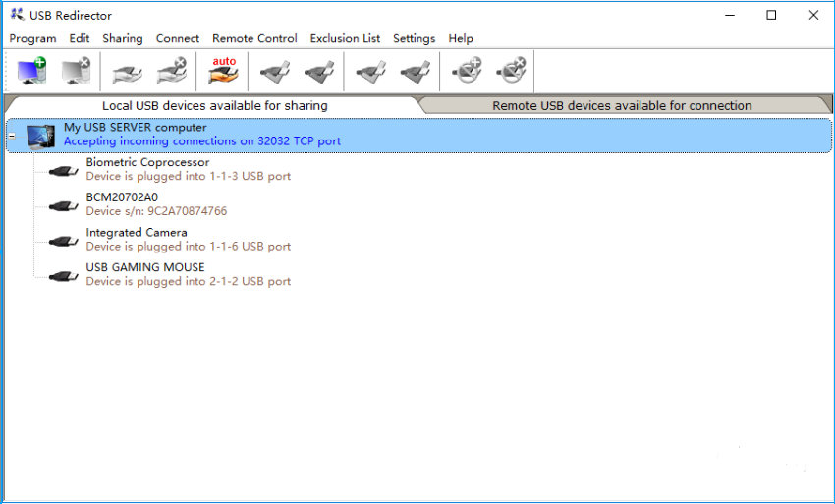Viewport: 835px width, 504px height.
Task: Open the Settings menu
Action: click(x=414, y=38)
